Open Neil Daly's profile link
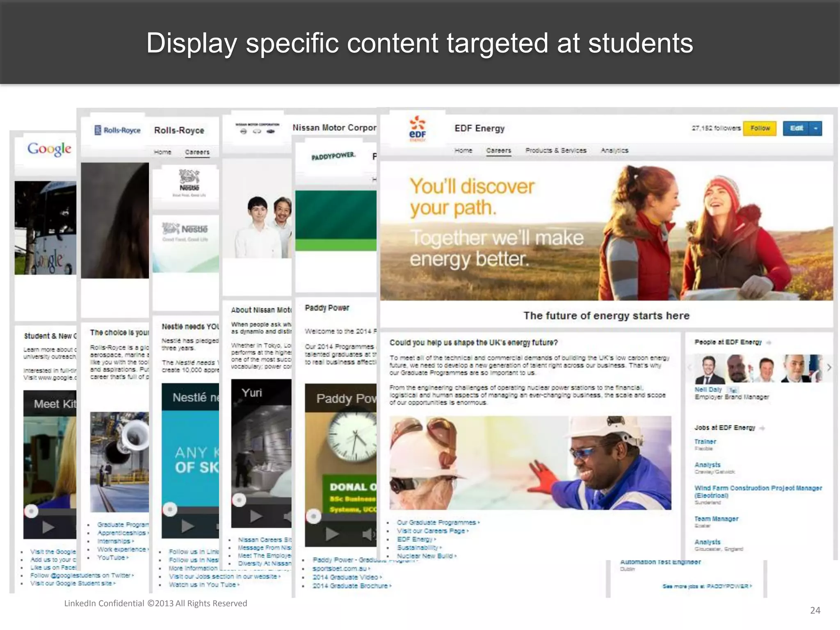Screen dimensions: 840x630 tap(708, 390)
